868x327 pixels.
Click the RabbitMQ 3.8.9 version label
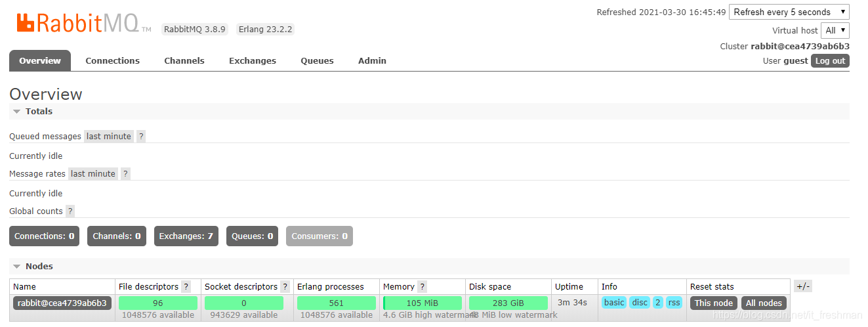[x=195, y=30]
